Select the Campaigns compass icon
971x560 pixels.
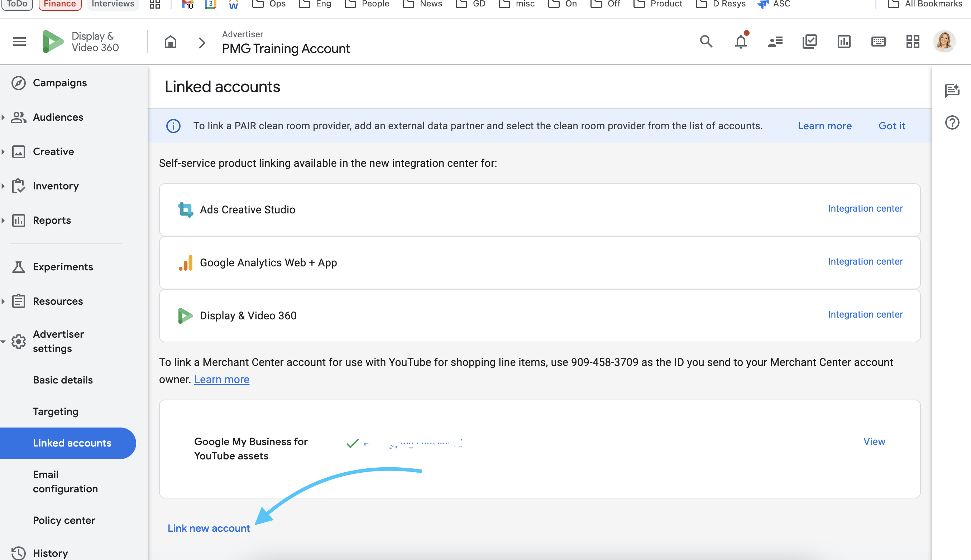(19, 83)
